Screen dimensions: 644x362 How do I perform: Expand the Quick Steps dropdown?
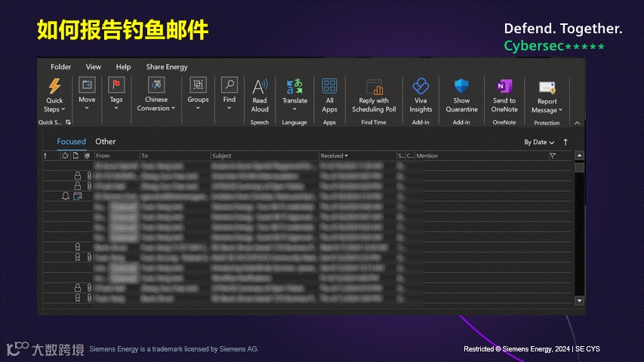point(63,109)
